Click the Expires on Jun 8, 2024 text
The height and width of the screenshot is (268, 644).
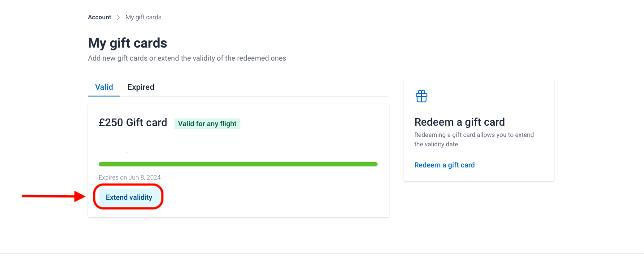coord(130,178)
